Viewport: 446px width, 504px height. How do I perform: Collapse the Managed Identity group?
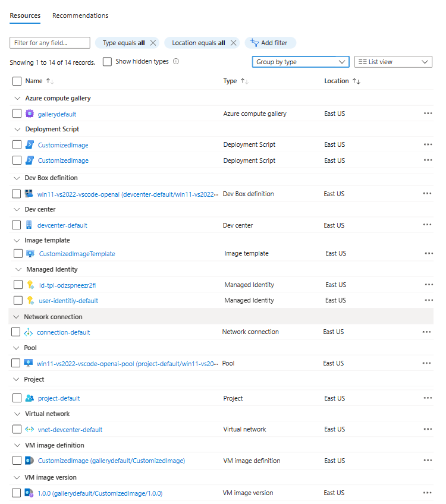click(x=17, y=269)
